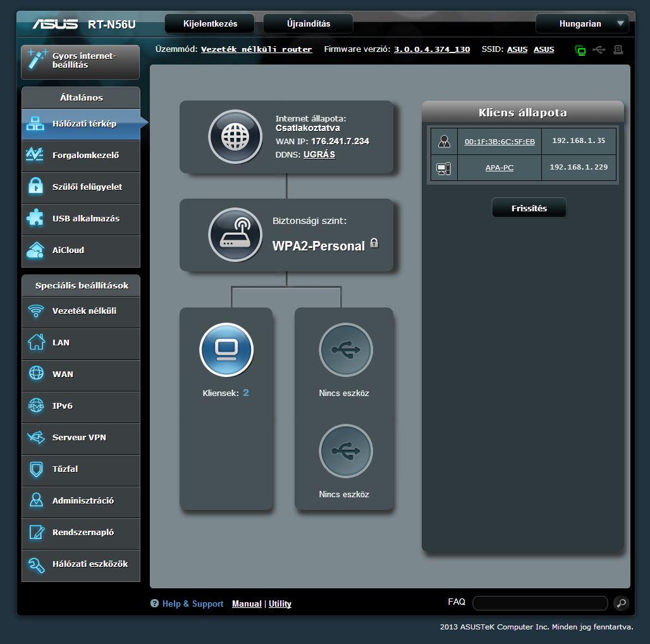Image resolution: width=650 pixels, height=644 pixels.
Task: Click the AiCloud cloud icon
Action: click(x=35, y=250)
